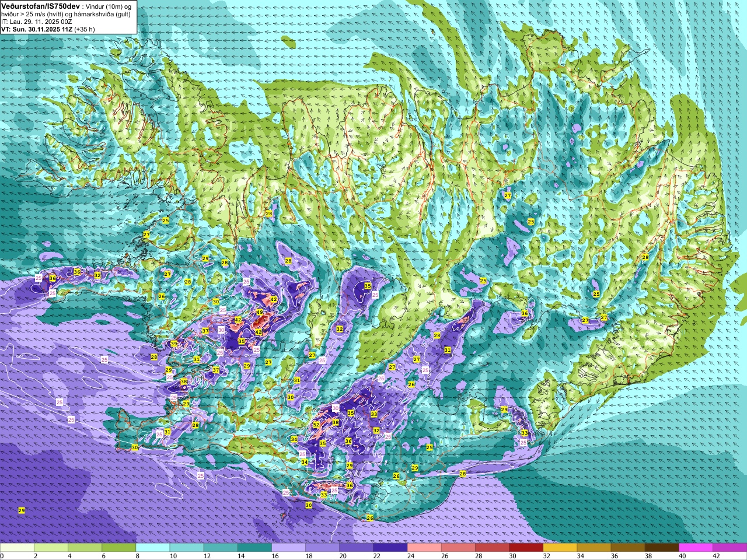Click the bright magenta 40–42 m/s legend swatch
Image resolution: width=747 pixels, height=560 pixels.
click(x=695, y=548)
